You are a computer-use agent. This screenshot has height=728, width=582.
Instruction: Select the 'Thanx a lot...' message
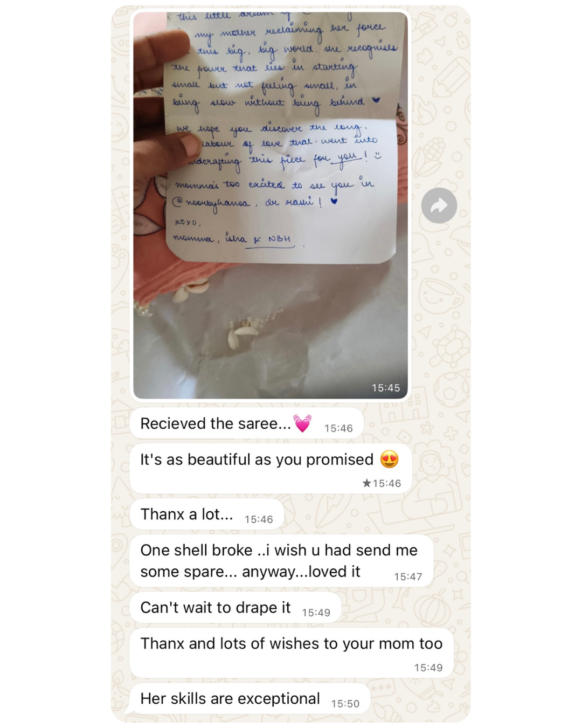point(207,514)
